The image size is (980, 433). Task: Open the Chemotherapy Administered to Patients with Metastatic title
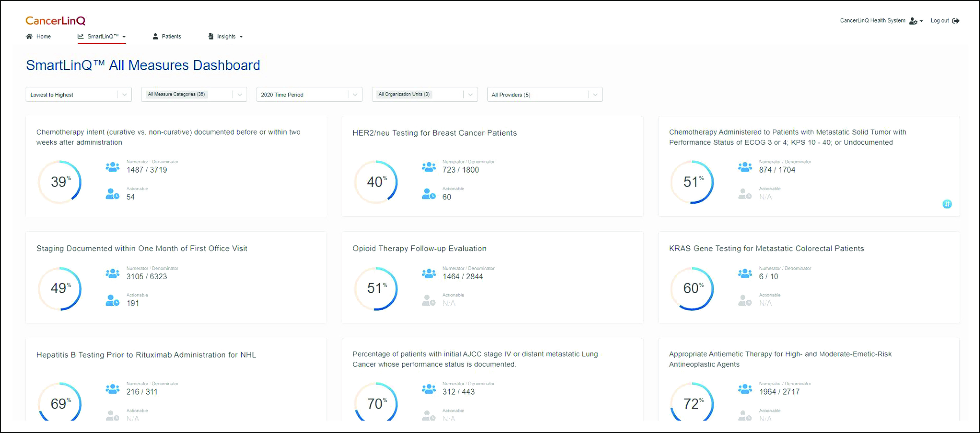[787, 137]
